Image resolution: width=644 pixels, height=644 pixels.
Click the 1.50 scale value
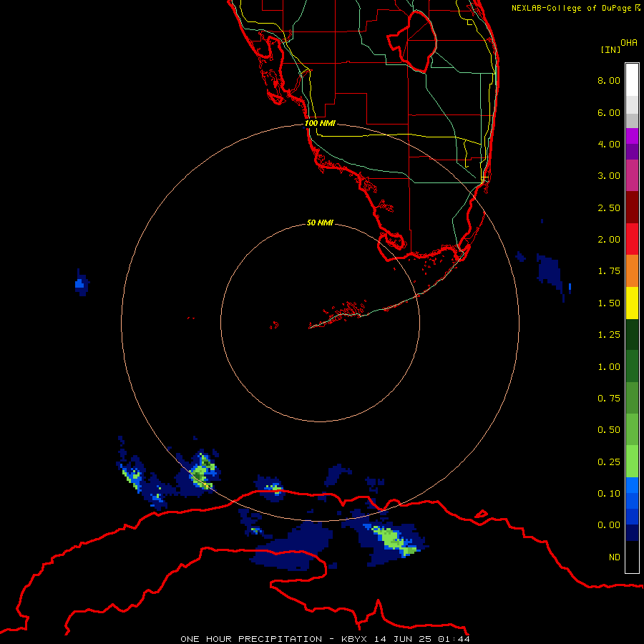tap(609, 303)
